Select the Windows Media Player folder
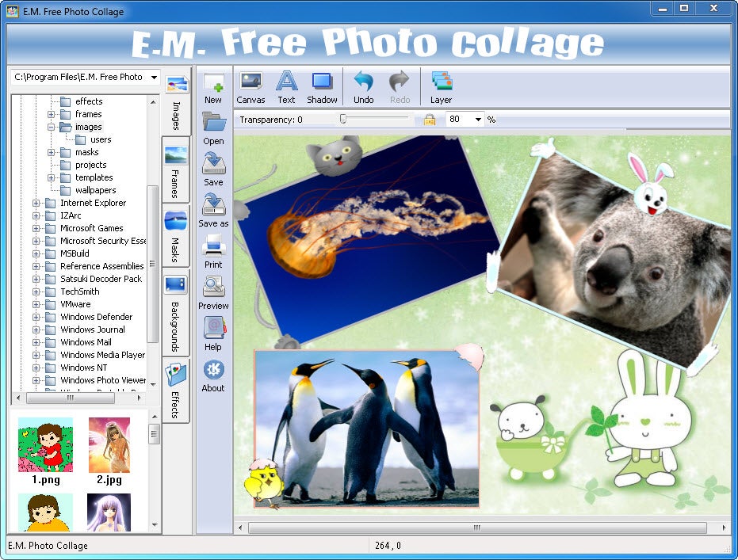This screenshot has width=738, height=560. pyautogui.click(x=102, y=355)
